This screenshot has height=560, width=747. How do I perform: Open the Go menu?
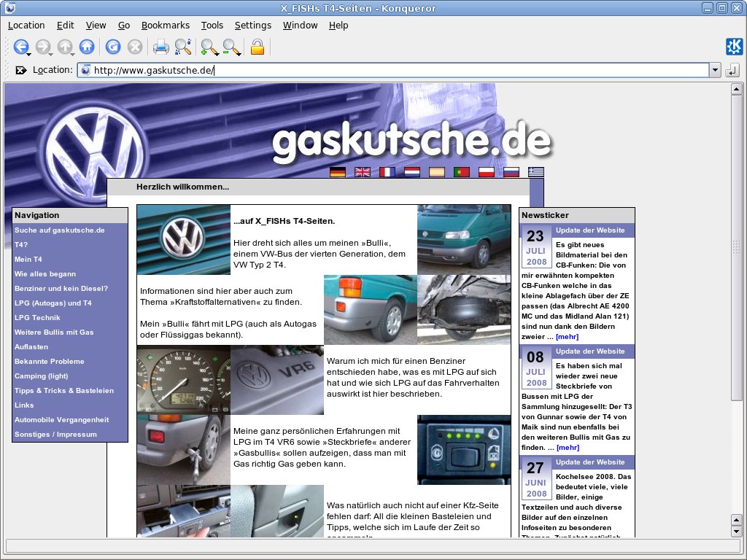[124, 26]
